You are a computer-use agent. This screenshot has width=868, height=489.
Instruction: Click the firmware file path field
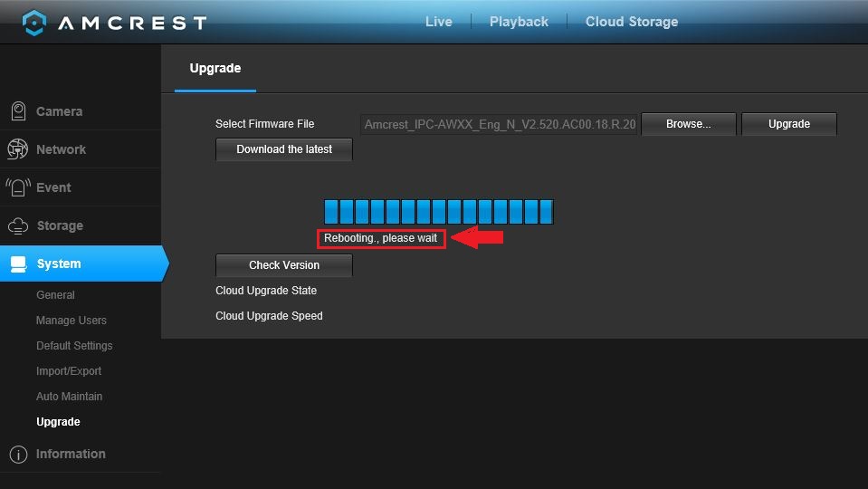click(500, 124)
